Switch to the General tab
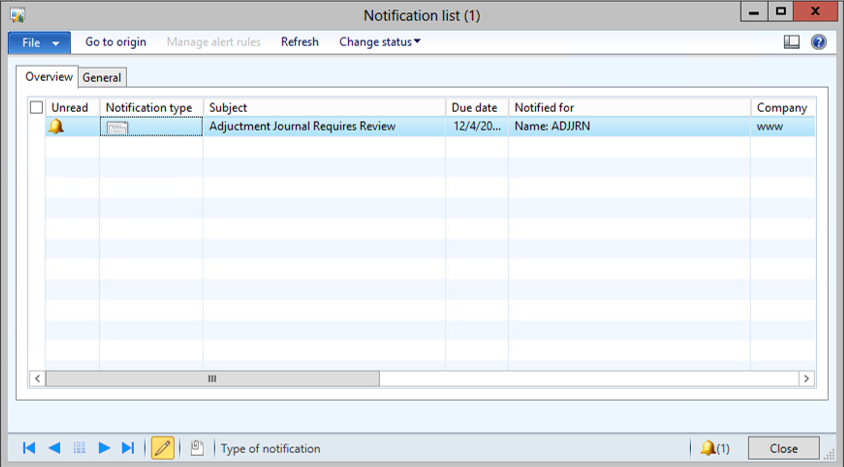 coord(102,78)
